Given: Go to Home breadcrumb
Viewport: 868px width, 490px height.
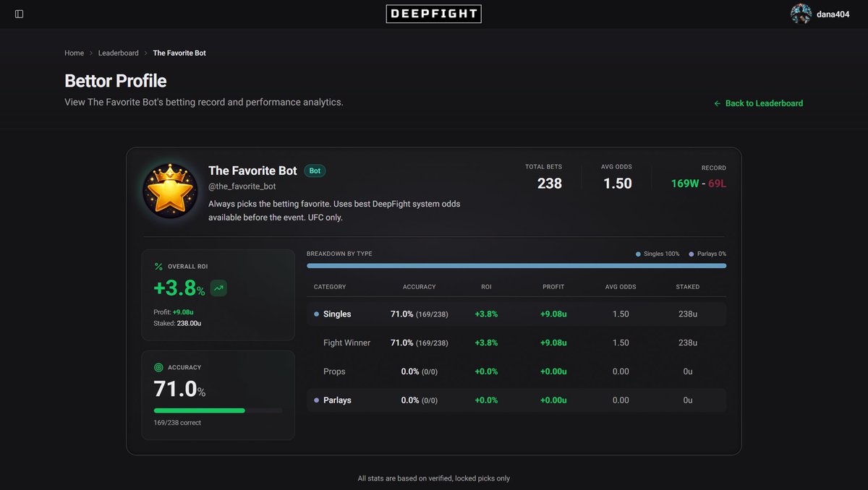Looking at the screenshot, I should (74, 53).
